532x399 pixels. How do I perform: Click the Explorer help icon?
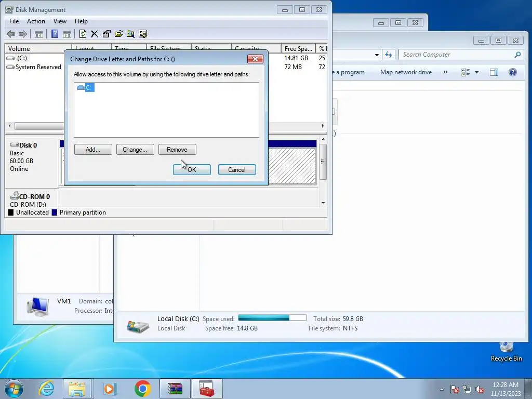(x=513, y=72)
